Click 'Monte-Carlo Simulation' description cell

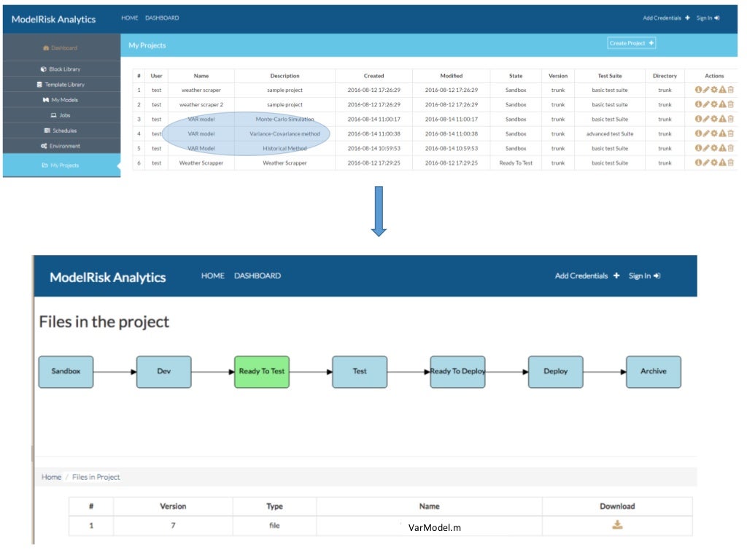285,119
